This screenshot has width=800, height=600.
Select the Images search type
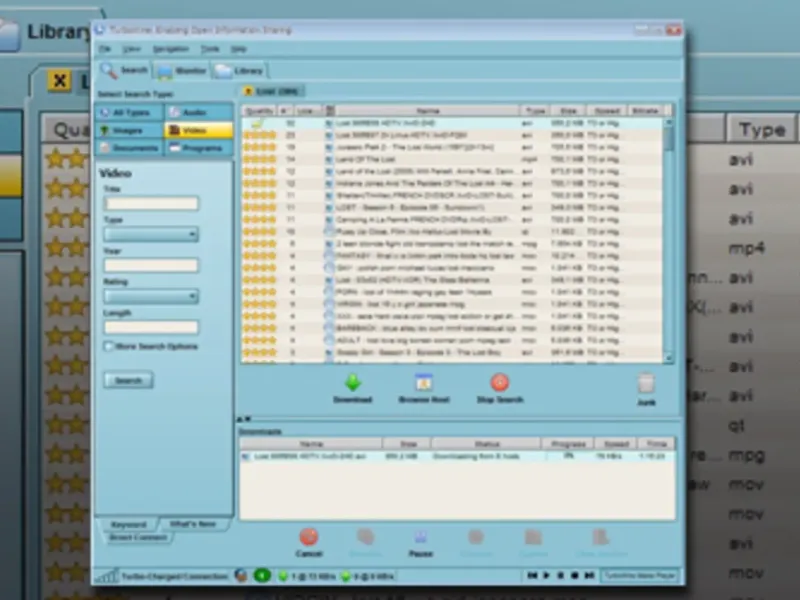point(130,131)
